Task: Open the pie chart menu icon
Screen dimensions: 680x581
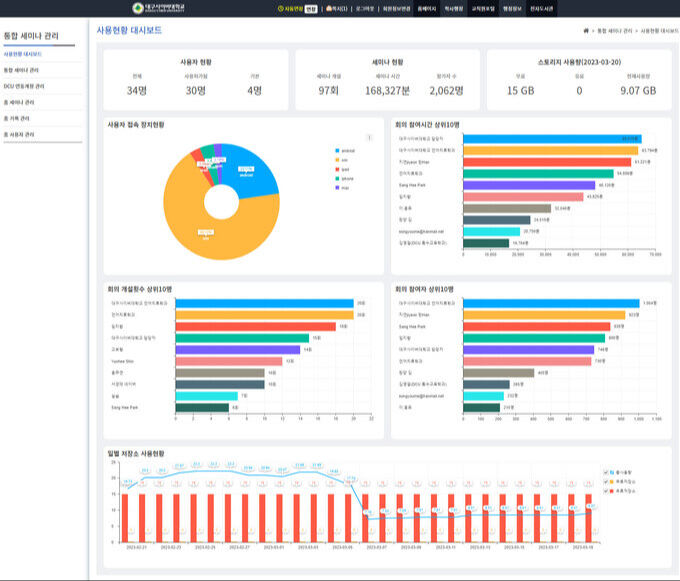Action: pyautogui.click(x=369, y=138)
